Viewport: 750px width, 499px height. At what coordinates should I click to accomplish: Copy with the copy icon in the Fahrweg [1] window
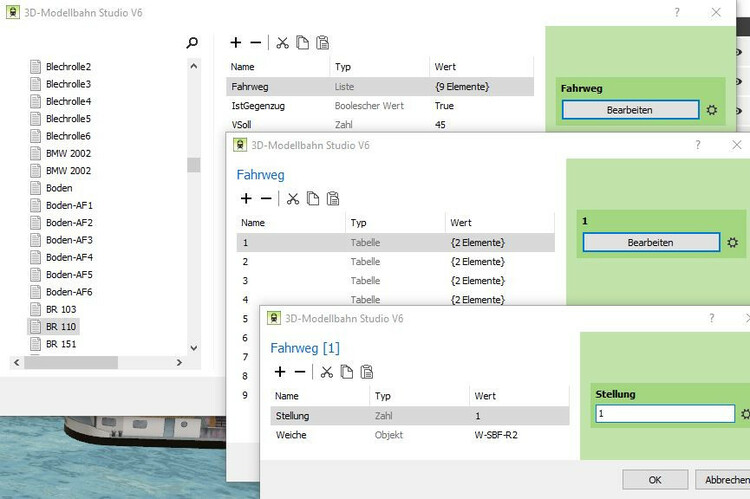(x=347, y=372)
